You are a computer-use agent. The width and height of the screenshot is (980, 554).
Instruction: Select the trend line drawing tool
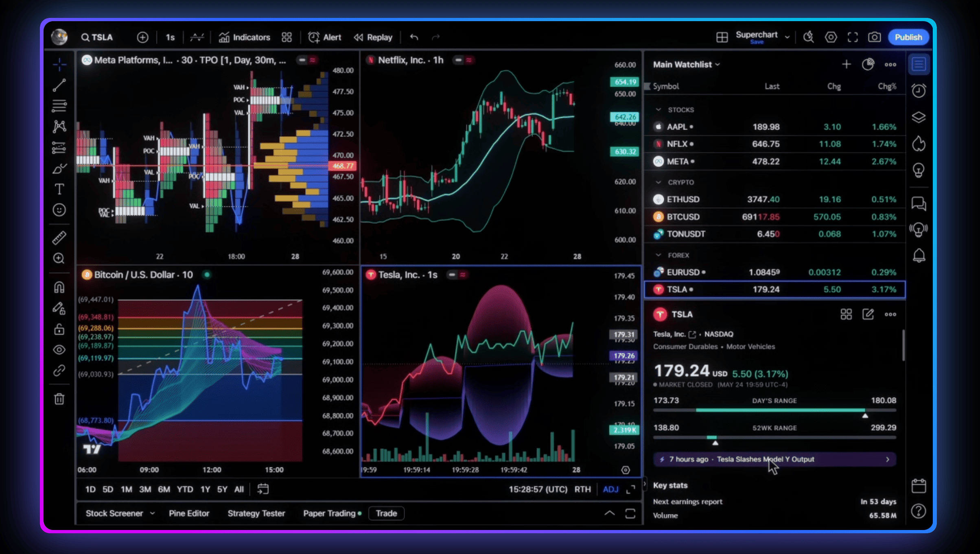(x=59, y=85)
